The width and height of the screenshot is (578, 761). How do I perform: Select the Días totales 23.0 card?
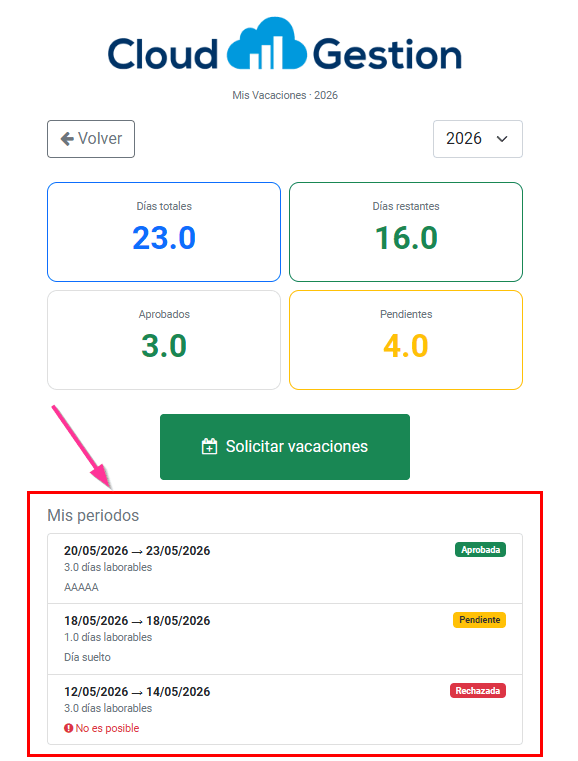tap(164, 232)
